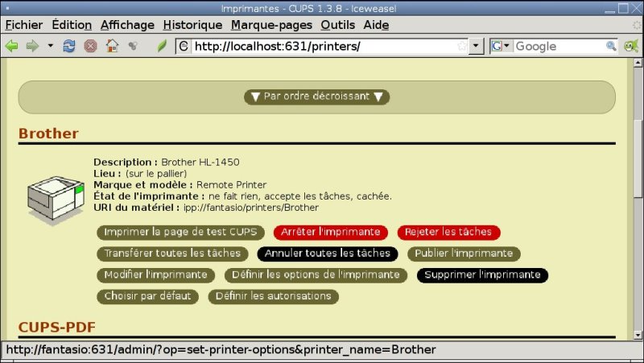Viewport: 644px width, 363px height.
Task: Click the green leaf toolbar icon
Action: (x=162, y=46)
